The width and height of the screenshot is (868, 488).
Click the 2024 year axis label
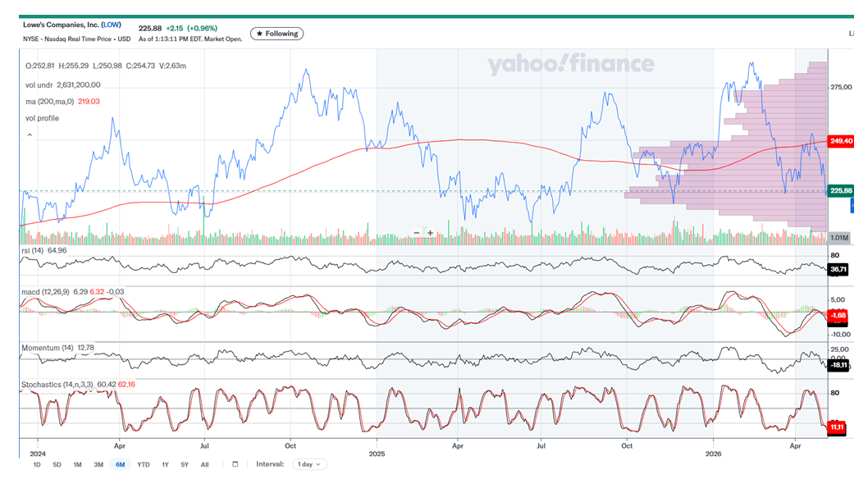pyautogui.click(x=38, y=454)
